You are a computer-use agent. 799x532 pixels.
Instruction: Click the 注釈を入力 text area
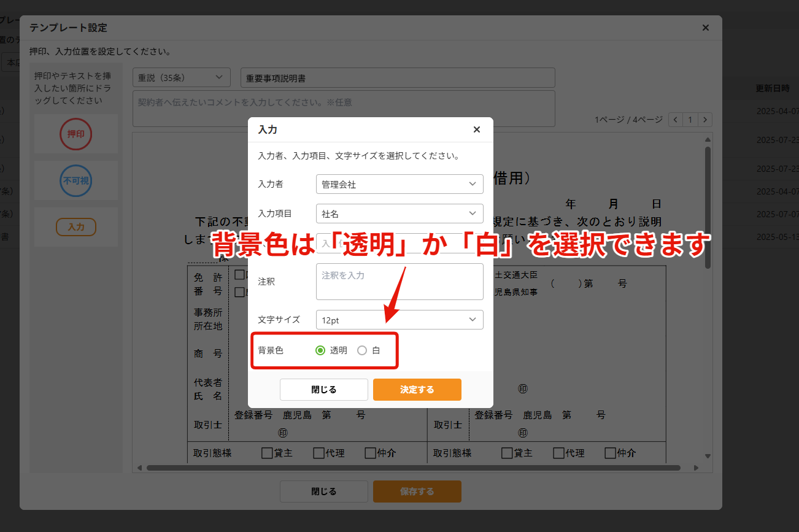tap(399, 282)
